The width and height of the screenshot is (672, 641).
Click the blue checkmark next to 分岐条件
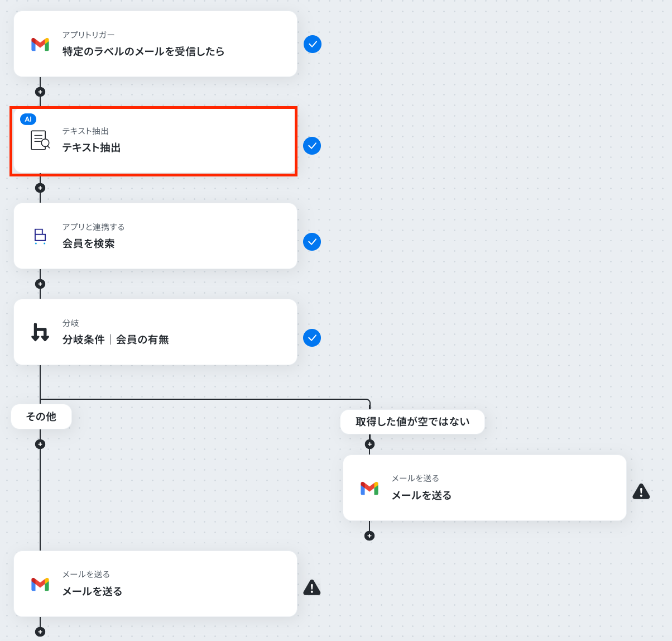[x=312, y=338]
